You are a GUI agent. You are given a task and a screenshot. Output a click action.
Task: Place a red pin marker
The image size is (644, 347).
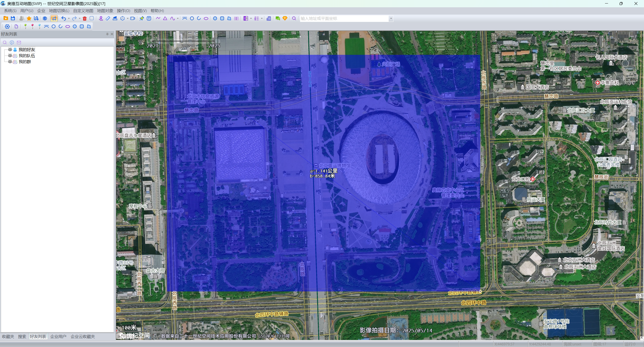pos(32,26)
